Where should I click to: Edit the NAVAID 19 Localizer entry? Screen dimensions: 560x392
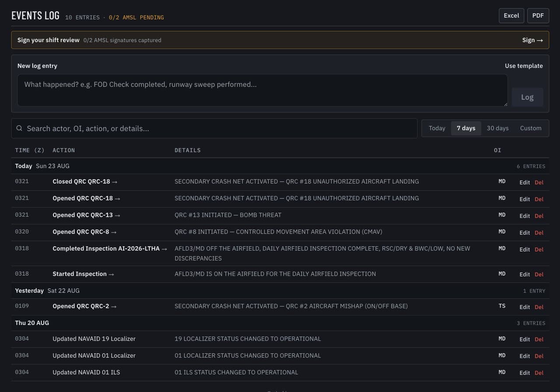525,339
